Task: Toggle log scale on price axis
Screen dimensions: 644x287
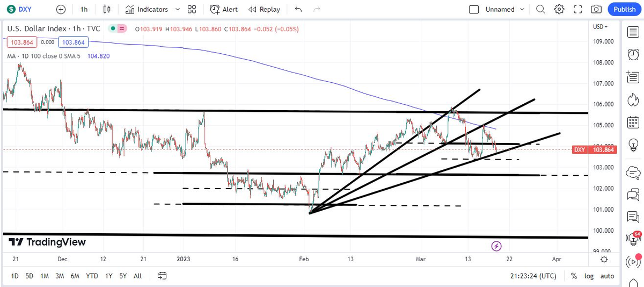Action: point(589,276)
